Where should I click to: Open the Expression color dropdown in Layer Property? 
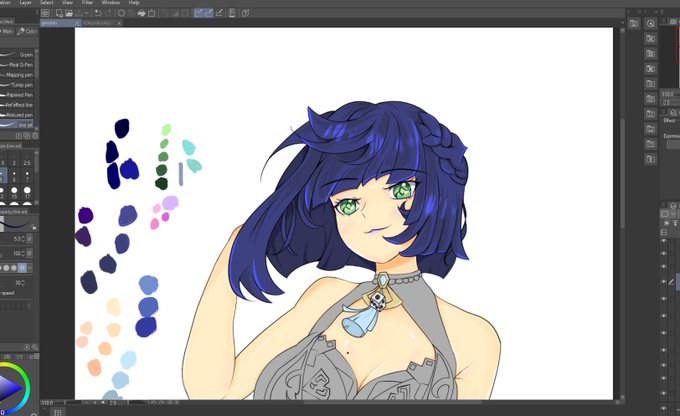673,144
